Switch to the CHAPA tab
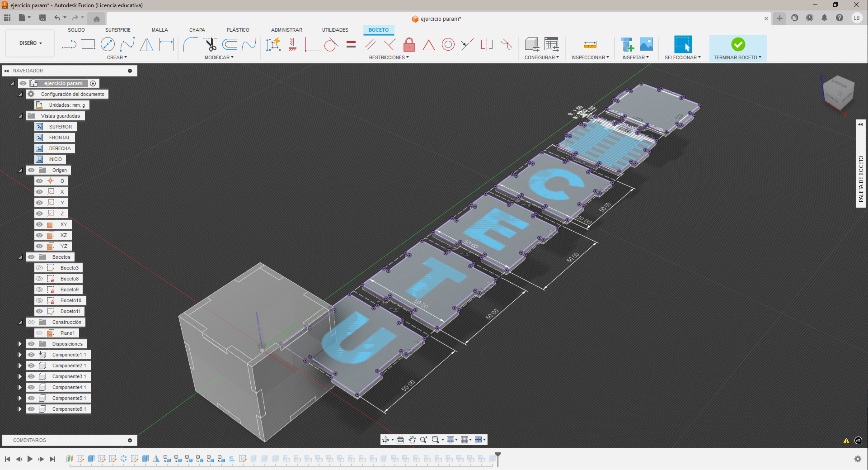868x470 pixels. 197,30
